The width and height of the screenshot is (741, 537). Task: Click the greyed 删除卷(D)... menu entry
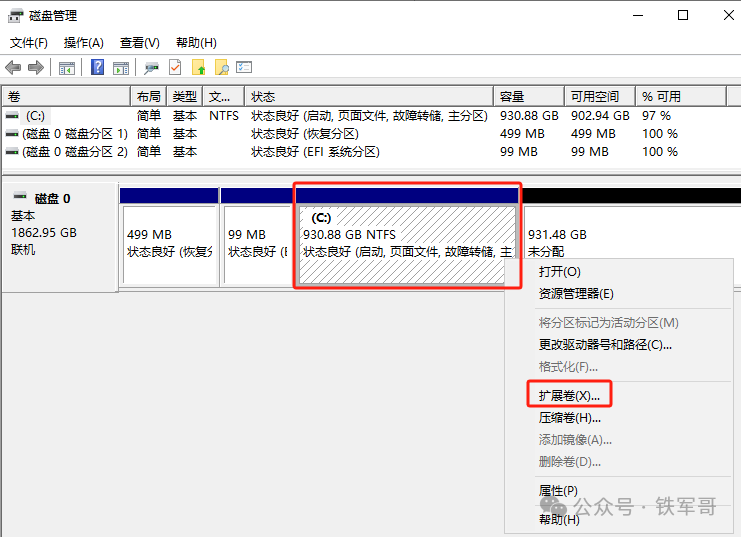tap(569, 462)
